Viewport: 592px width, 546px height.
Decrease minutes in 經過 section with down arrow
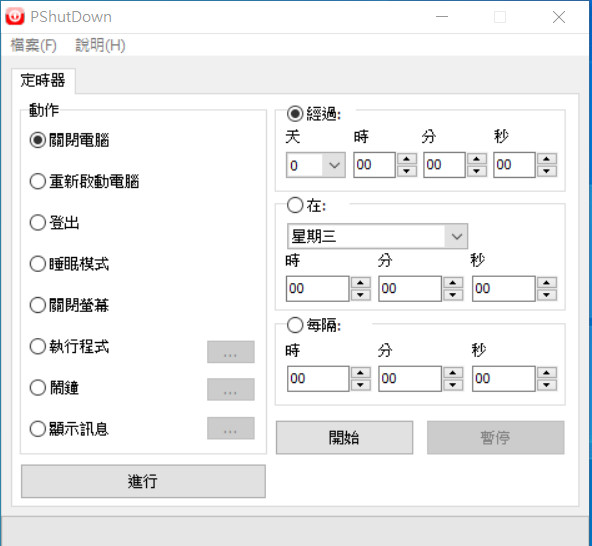[477, 171]
